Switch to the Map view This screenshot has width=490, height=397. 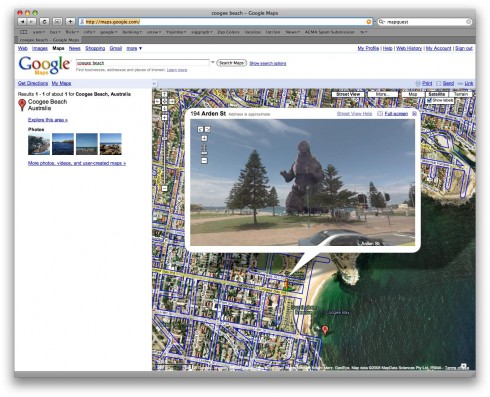click(x=413, y=94)
